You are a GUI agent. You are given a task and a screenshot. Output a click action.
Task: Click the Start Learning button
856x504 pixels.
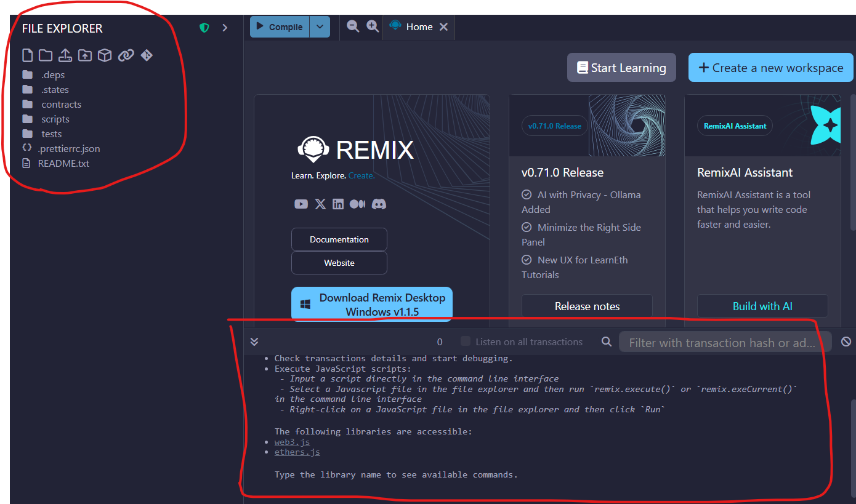[x=621, y=68]
